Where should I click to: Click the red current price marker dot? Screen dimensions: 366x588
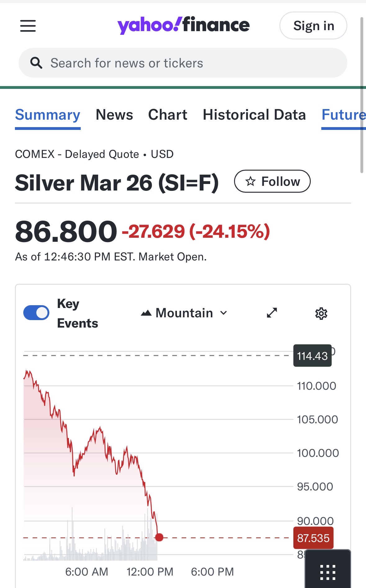click(159, 537)
